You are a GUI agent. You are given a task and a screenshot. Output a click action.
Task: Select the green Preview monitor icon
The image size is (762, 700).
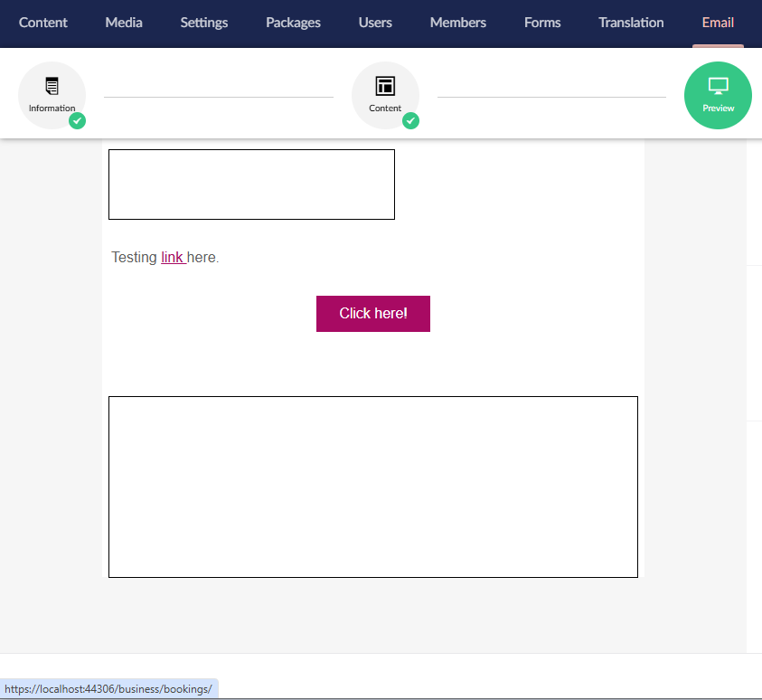pos(718,87)
